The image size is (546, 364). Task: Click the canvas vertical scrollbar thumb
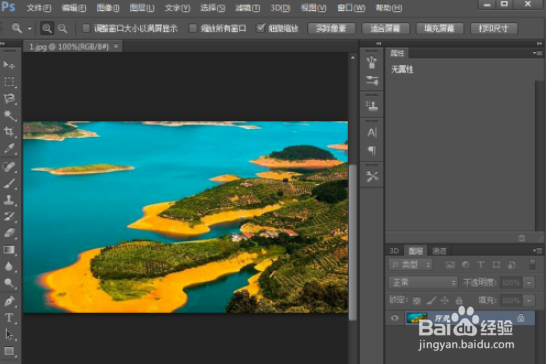(352, 242)
